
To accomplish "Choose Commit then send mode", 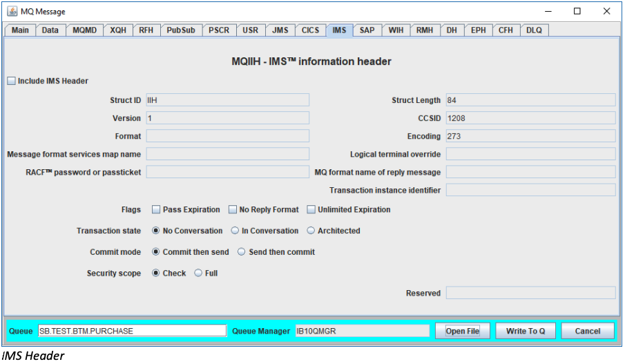I will click(156, 252).
